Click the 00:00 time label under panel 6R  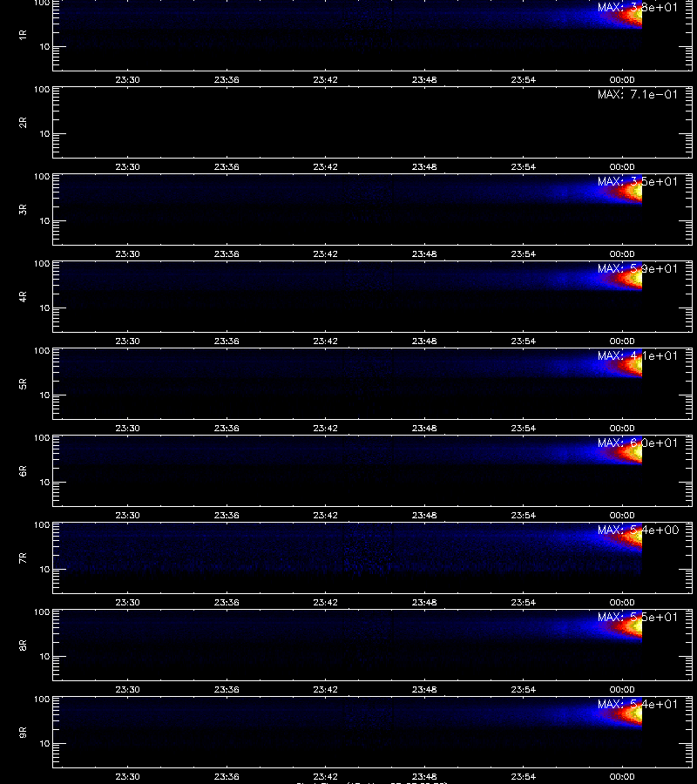[x=622, y=515]
